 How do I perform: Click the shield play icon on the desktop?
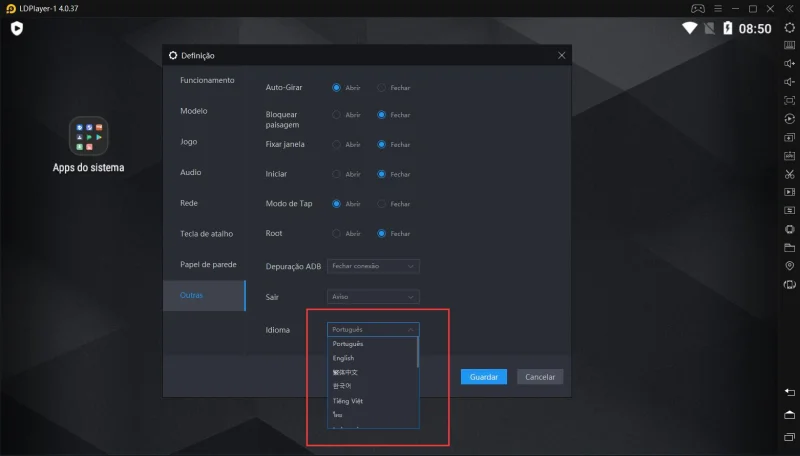pyautogui.click(x=17, y=28)
